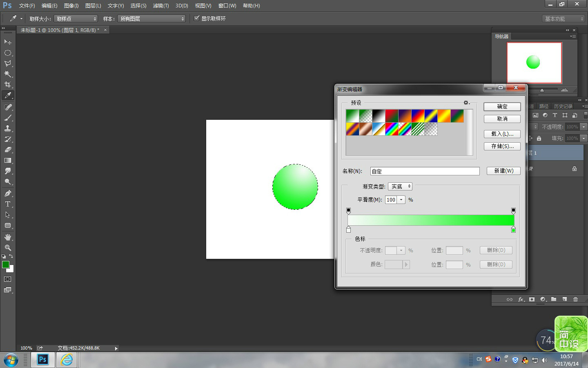The width and height of the screenshot is (588, 368).
Task: Create a new group with folder icon
Action: (x=554, y=299)
